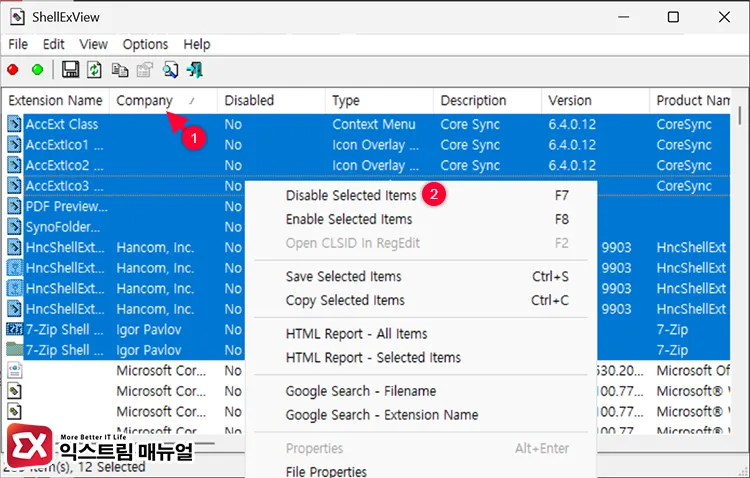Click the Context Menu type cell

tap(374, 124)
